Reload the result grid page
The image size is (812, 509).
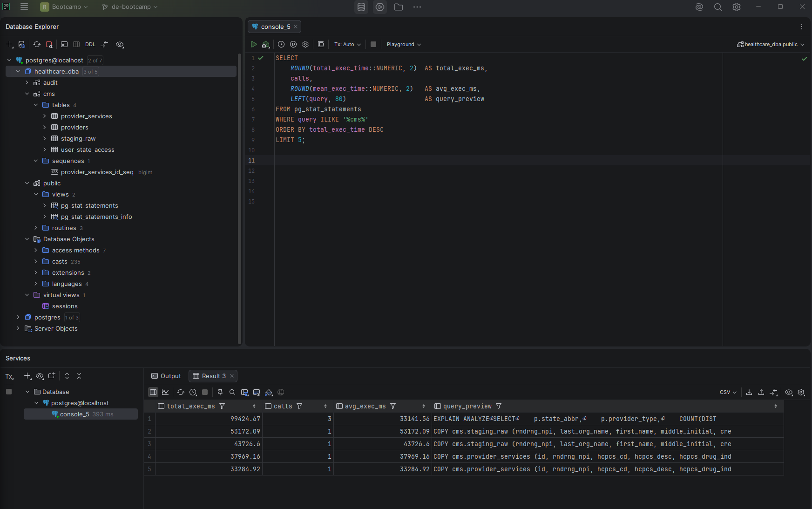pos(181,392)
